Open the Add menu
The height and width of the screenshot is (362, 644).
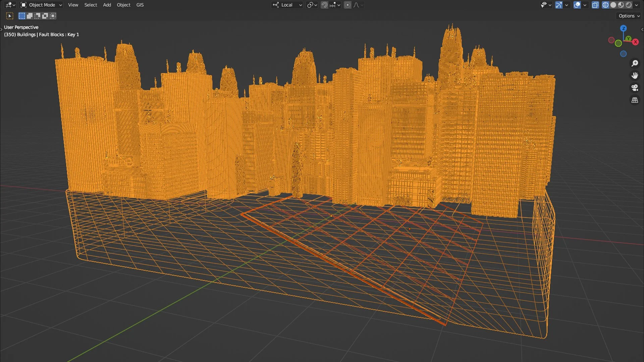pos(107,5)
